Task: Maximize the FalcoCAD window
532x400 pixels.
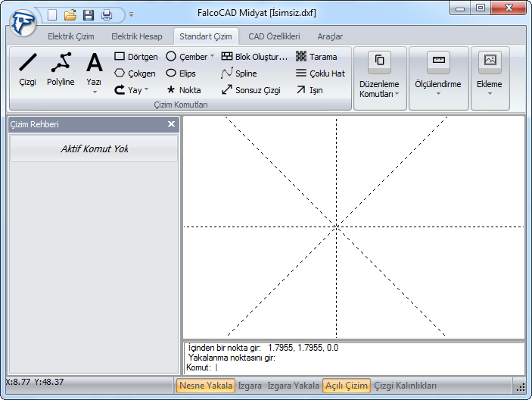Action: pyautogui.click(x=480, y=8)
